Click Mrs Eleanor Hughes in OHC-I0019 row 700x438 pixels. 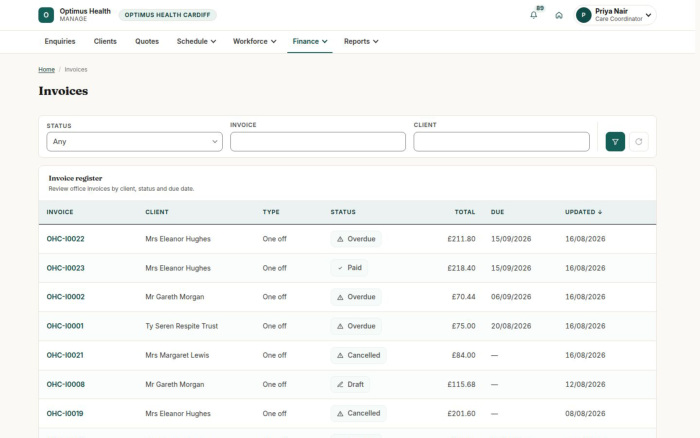pyautogui.click(x=178, y=413)
